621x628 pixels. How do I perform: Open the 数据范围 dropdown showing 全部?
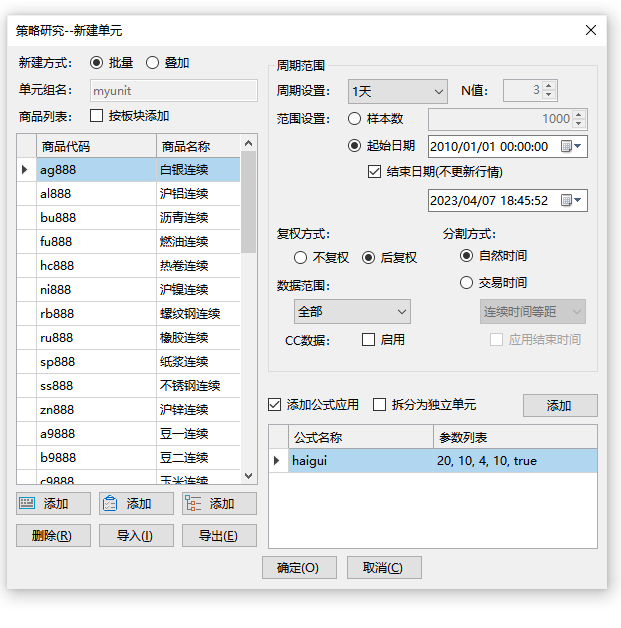point(352,312)
